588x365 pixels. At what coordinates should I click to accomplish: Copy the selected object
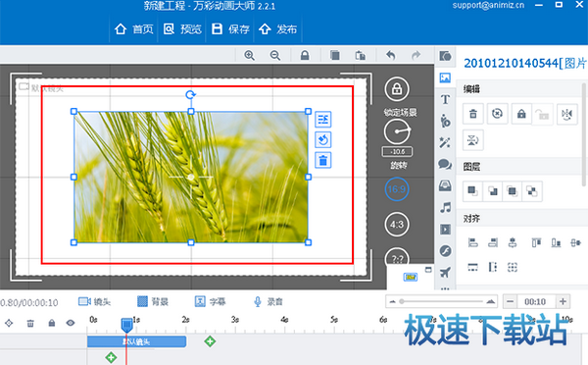point(335,56)
